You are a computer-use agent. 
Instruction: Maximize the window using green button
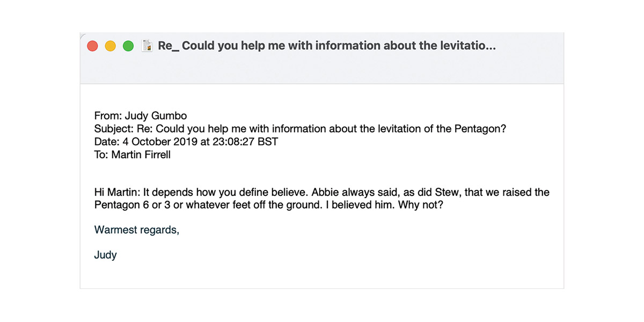128,46
